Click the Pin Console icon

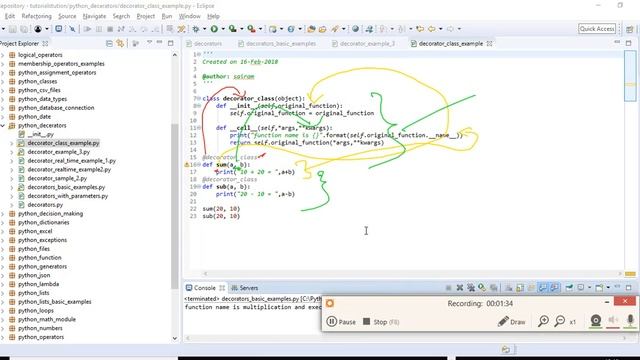(569, 288)
